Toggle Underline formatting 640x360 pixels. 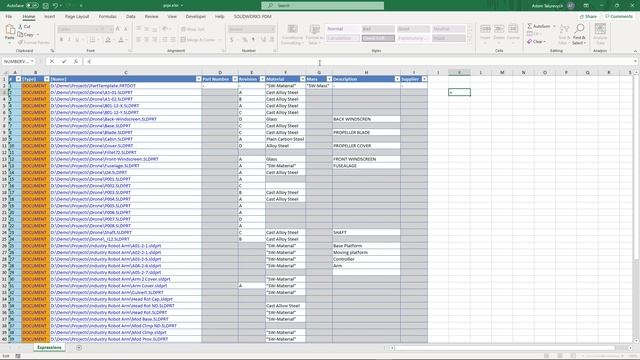(77, 40)
